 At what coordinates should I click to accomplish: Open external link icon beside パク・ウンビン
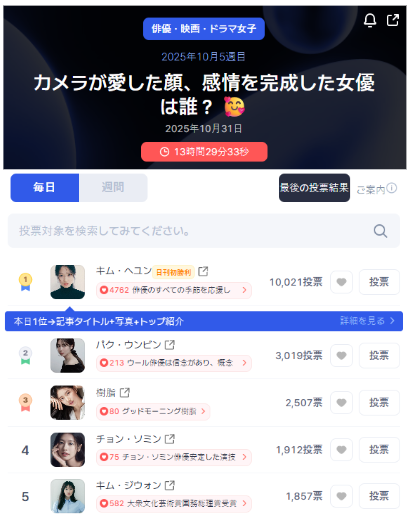(x=170, y=345)
